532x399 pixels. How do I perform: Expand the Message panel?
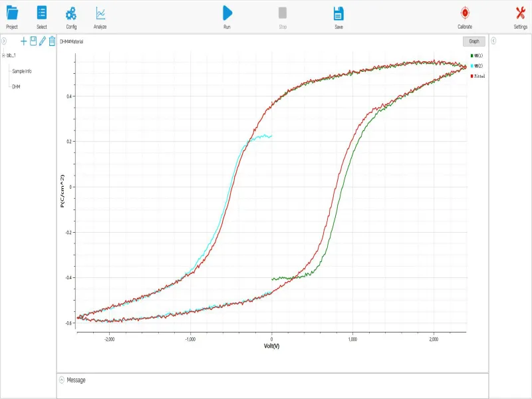click(x=61, y=380)
